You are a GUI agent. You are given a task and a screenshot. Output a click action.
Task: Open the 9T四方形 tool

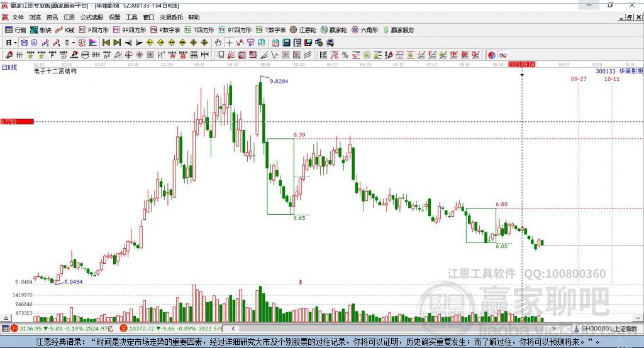[x=235, y=30]
